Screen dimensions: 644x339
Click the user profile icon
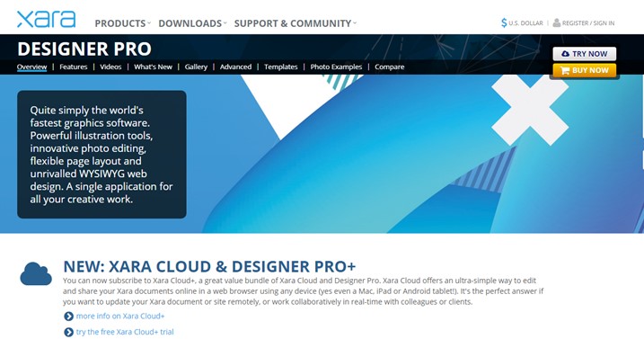557,22
